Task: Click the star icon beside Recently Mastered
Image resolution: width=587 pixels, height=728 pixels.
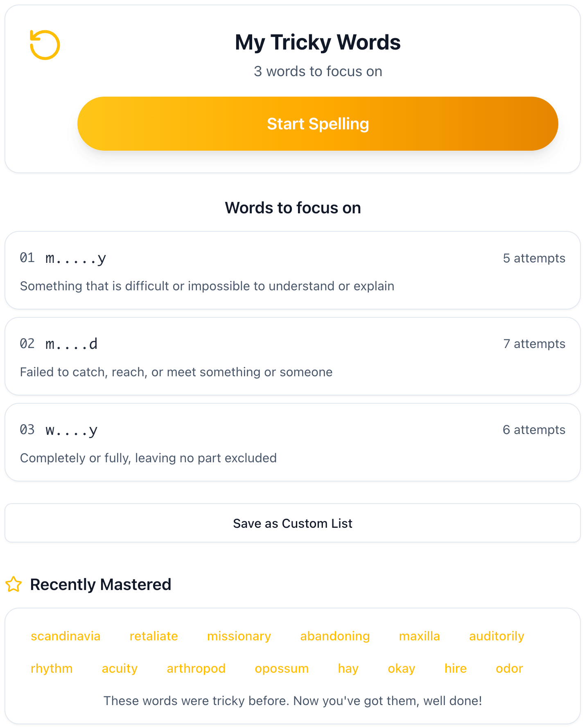Action: click(14, 584)
